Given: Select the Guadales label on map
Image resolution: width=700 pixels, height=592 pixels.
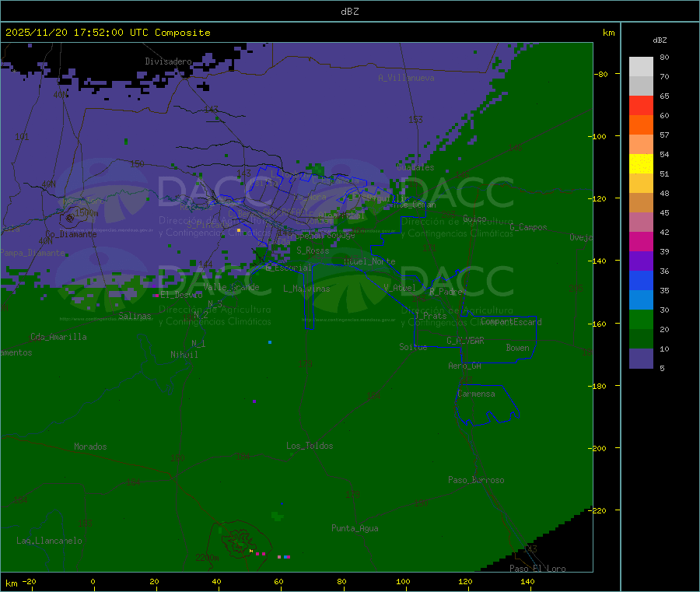Looking at the screenshot, I should click(x=415, y=167).
